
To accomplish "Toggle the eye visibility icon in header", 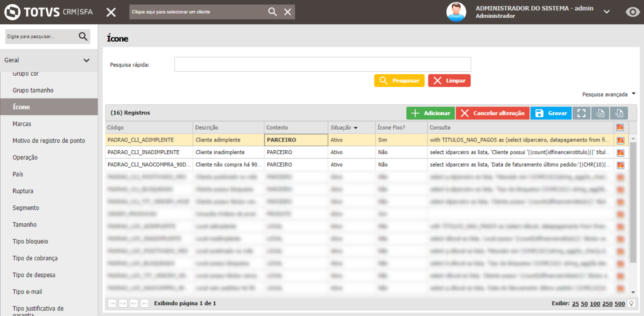I will [632, 12].
